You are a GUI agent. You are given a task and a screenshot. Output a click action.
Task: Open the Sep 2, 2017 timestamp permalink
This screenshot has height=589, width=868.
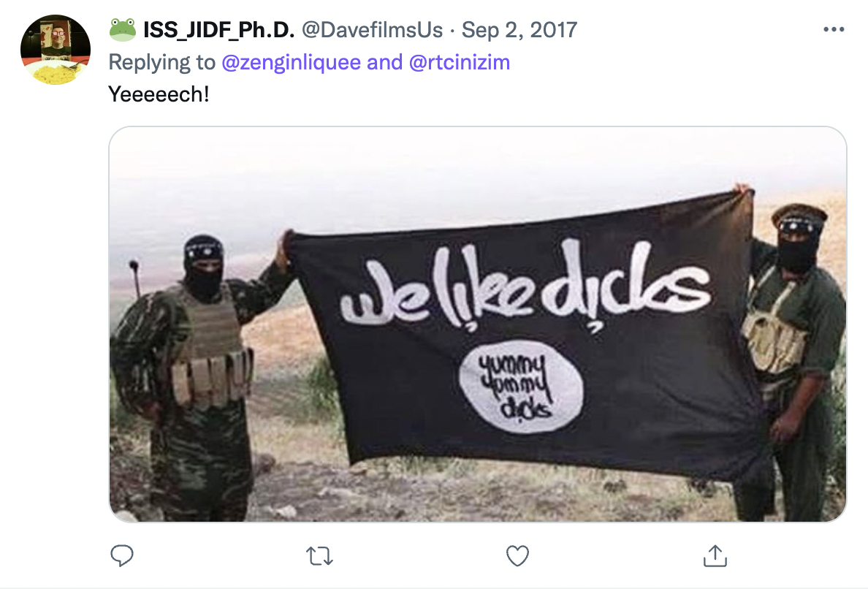(519, 30)
